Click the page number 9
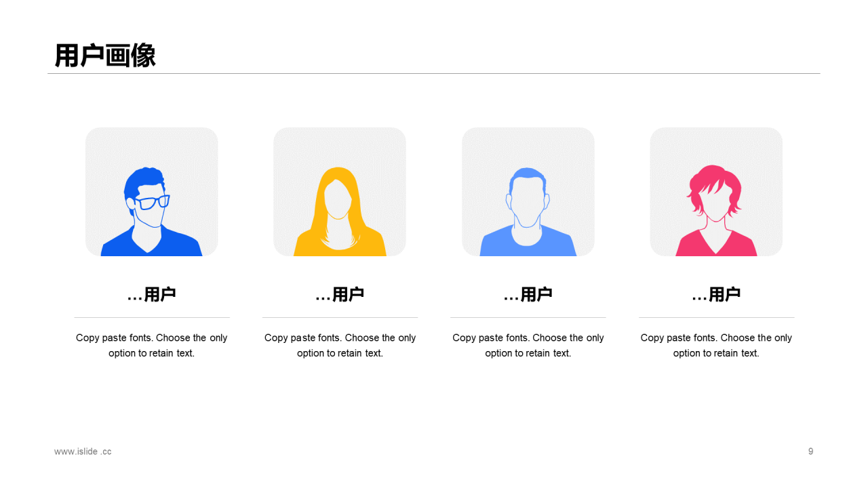Viewport: 868px width, 488px height. pos(810,451)
